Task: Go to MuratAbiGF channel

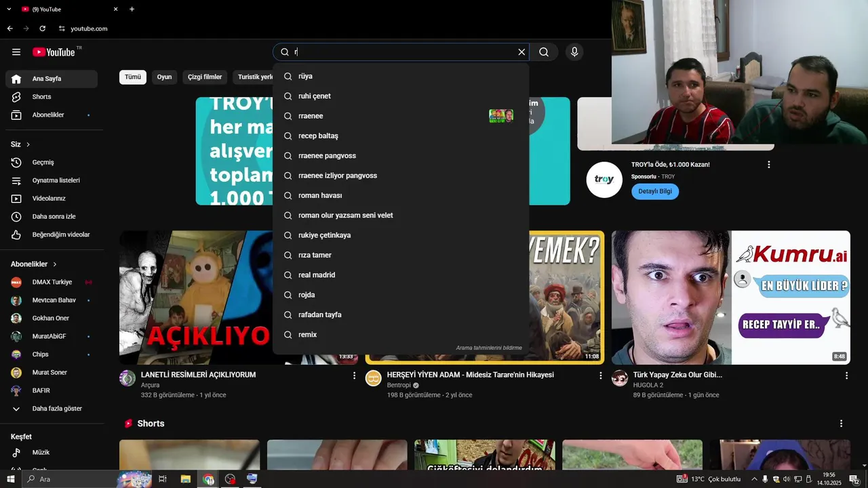Action: (x=52, y=336)
